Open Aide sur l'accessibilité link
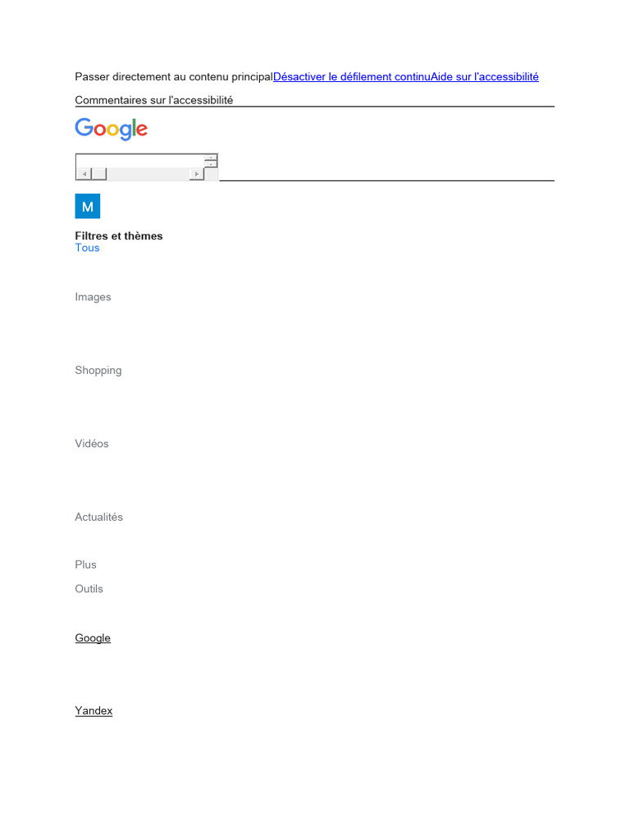The width and height of the screenshot is (630, 840). click(485, 76)
